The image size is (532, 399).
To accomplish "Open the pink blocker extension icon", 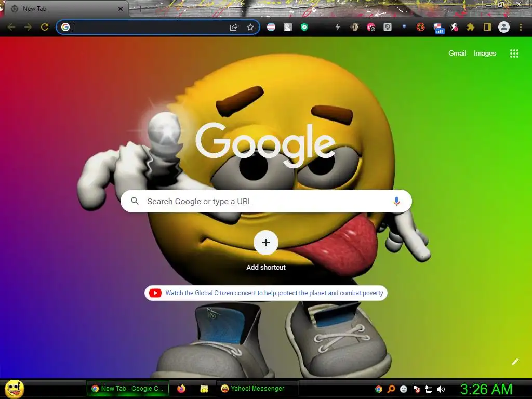I will point(371,27).
